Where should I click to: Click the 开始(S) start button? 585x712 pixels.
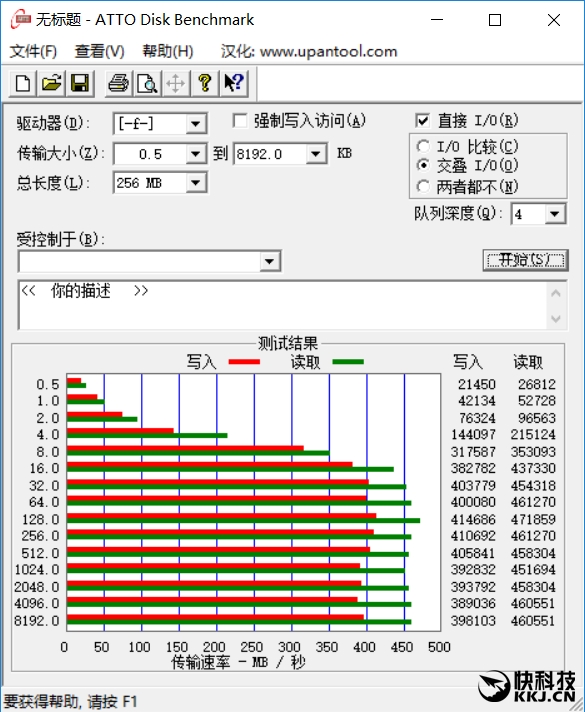pyautogui.click(x=526, y=260)
